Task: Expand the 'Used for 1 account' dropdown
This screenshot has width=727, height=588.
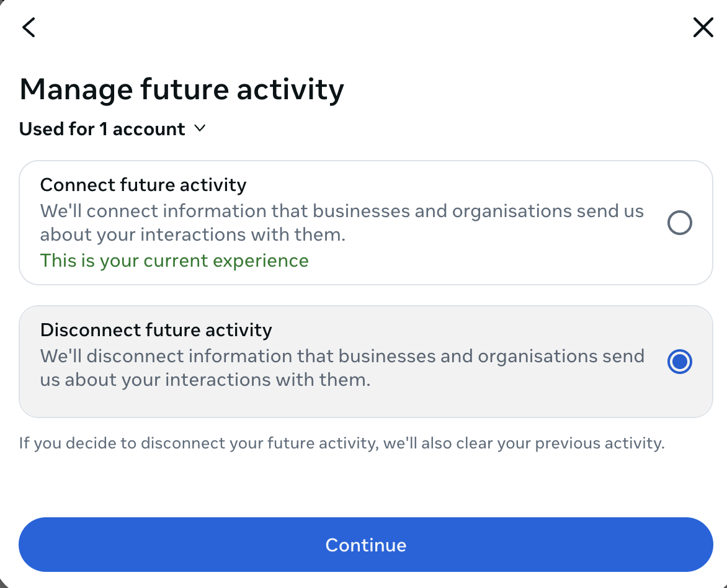Action: (x=112, y=129)
